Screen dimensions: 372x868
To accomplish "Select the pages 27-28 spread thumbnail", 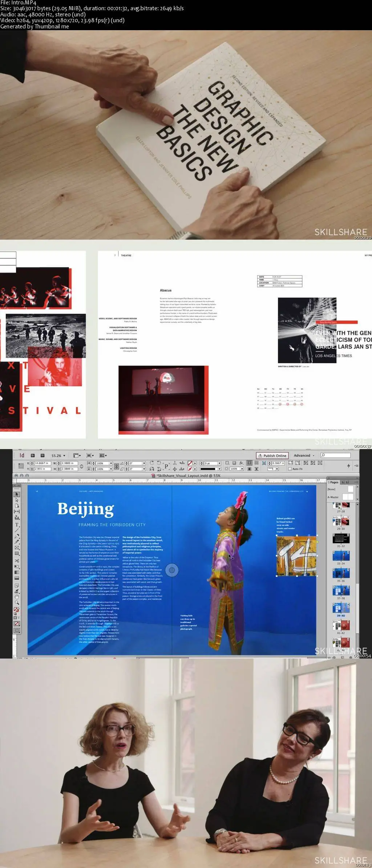I will [341, 505].
